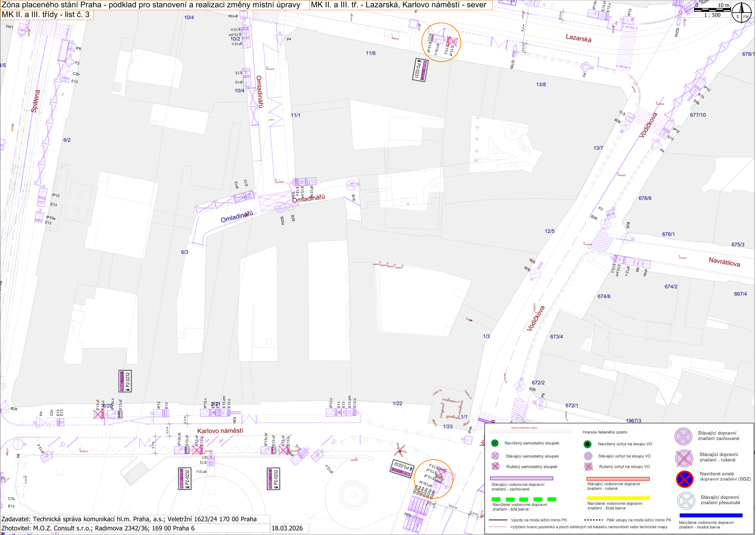The image size is (756, 535).
Task: Click the Stávající dopravní značení přesunuté legend symbol
Action: coord(686,501)
